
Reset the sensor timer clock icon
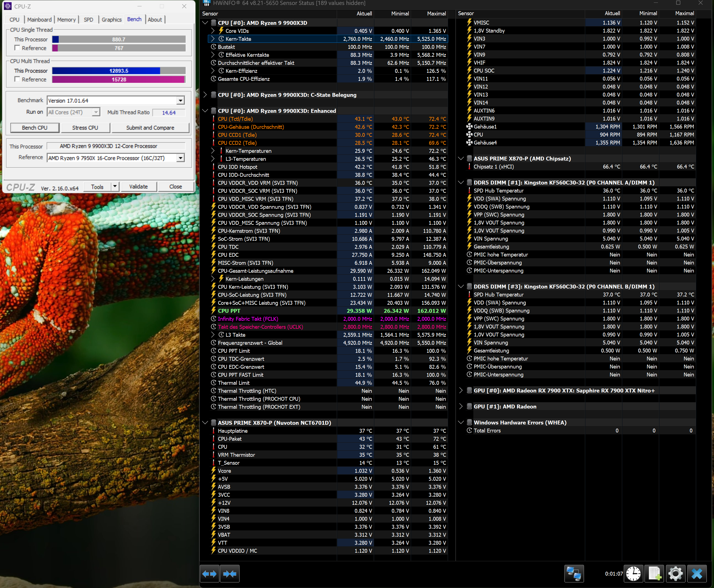point(633,573)
